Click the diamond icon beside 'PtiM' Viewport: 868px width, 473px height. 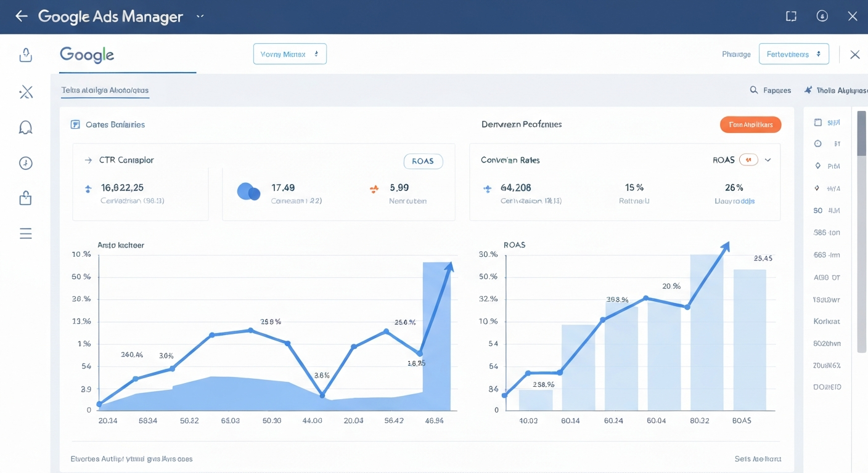coord(818,166)
